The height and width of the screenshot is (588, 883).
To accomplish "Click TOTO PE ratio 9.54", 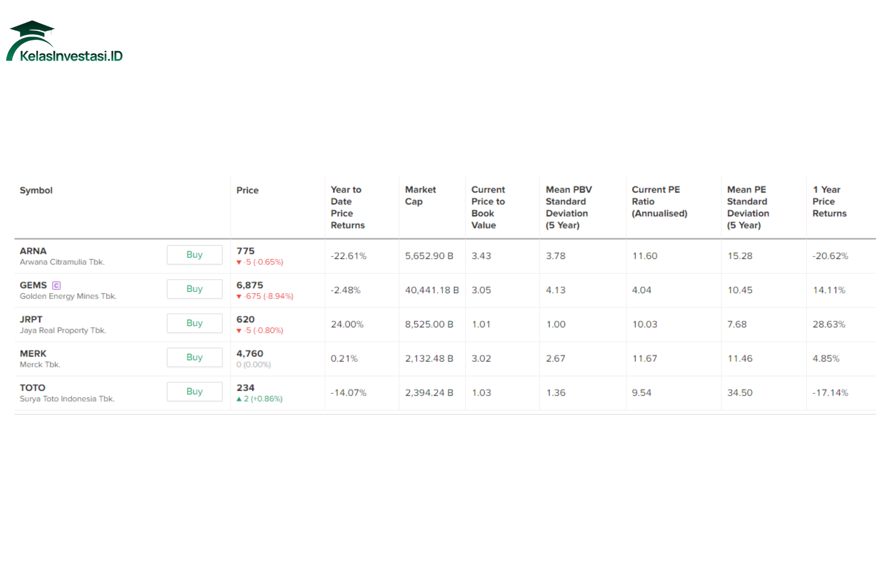I will tap(642, 393).
